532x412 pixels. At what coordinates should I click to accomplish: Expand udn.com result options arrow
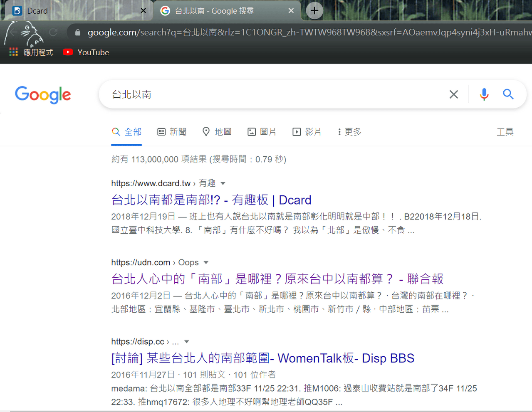(206, 263)
